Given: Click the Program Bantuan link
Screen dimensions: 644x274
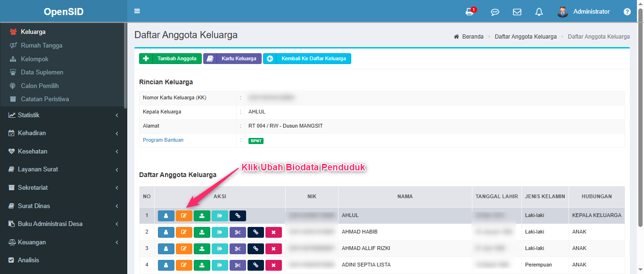Looking at the screenshot, I should click(163, 140).
